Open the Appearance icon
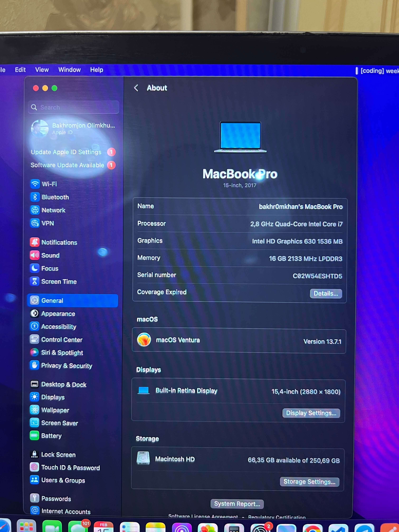Viewport: 399px width, 532px height. pyautogui.click(x=35, y=313)
